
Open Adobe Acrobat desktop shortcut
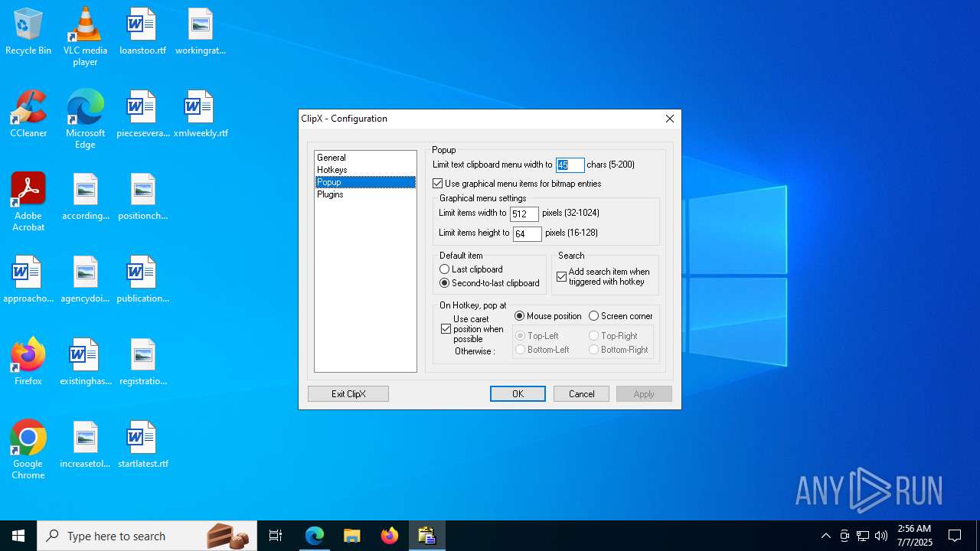click(28, 202)
